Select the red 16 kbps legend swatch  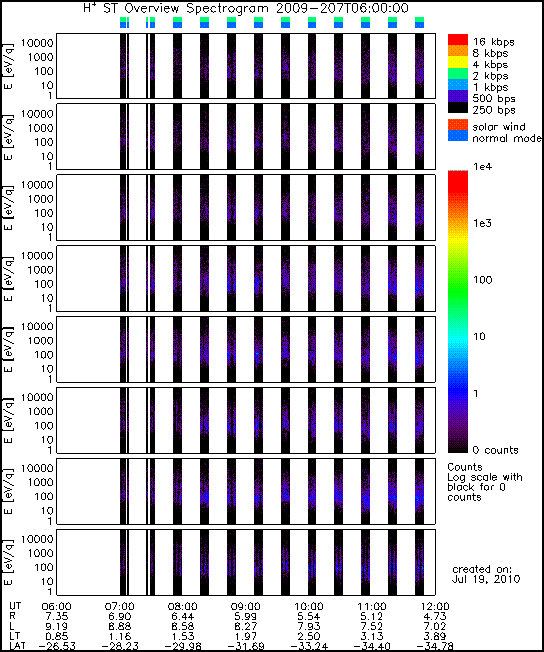click(x=458, y=40)
